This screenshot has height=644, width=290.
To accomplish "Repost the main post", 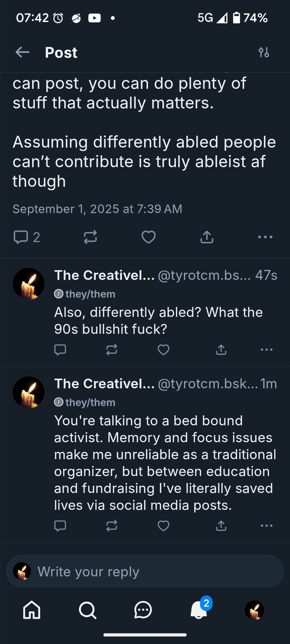I will [x=90, y=237].
